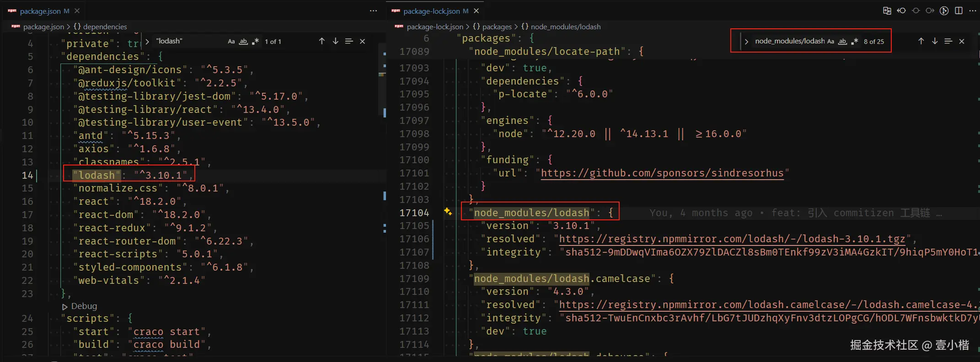Click the "styled-components" dependency line
980x362 pixels.
click(163, 267)
